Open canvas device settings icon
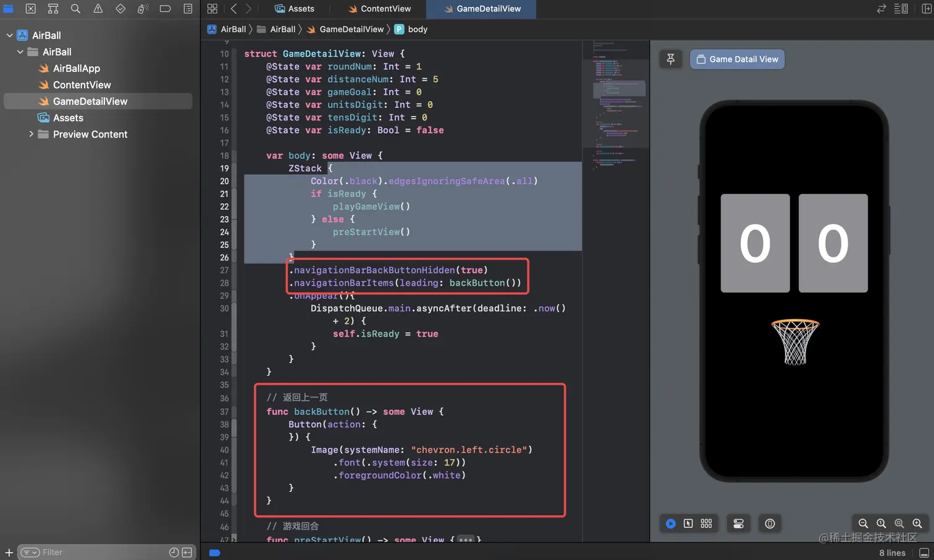This screenshot has height=560, width=934. click(x=738, y=524)
